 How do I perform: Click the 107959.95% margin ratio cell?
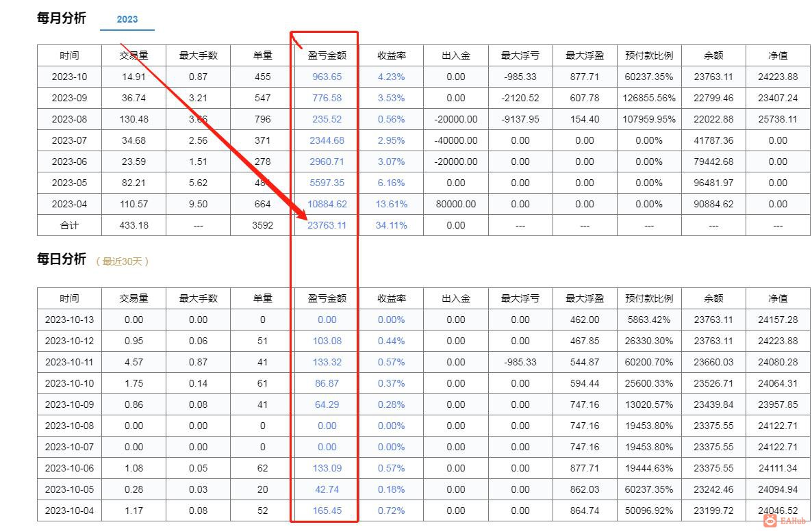coord(649,119)
